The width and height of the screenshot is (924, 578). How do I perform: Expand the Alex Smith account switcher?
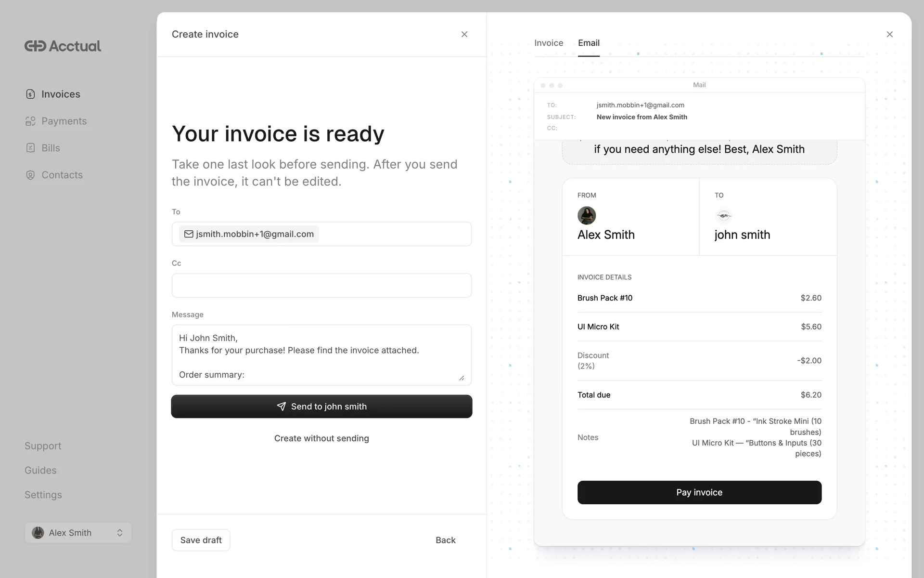click(78, 533)
